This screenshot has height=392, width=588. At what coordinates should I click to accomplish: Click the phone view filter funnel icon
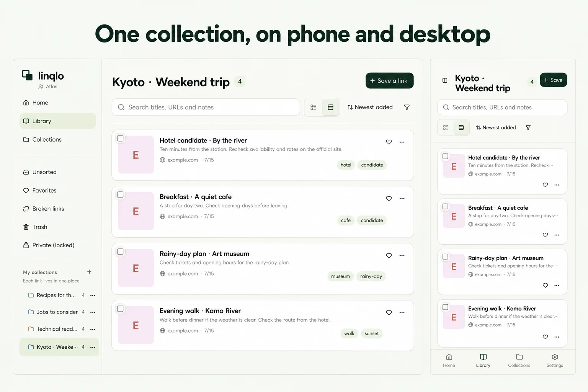[528, 127]
